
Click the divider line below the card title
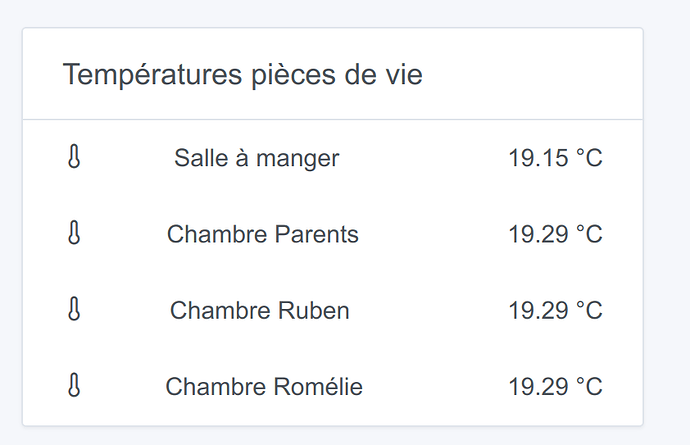coord(332,120)
